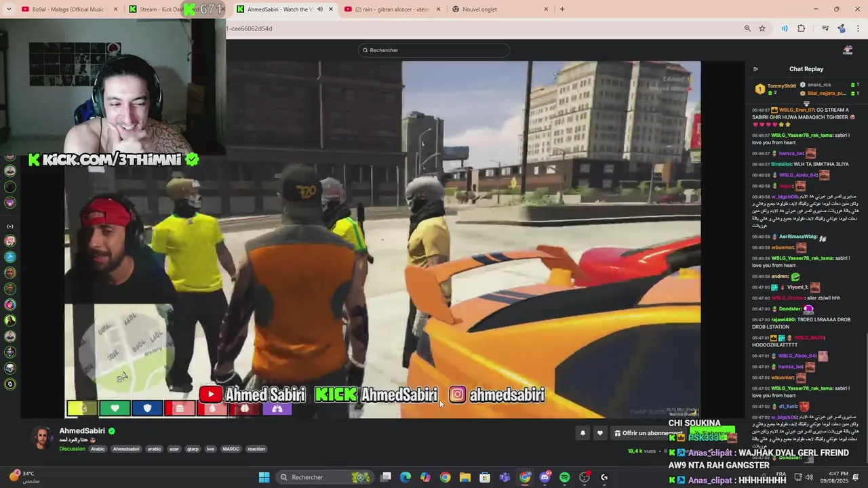868x488 pixels.
Task: Open the AhmedSabiri channel name link
Action: click(82, 431)
